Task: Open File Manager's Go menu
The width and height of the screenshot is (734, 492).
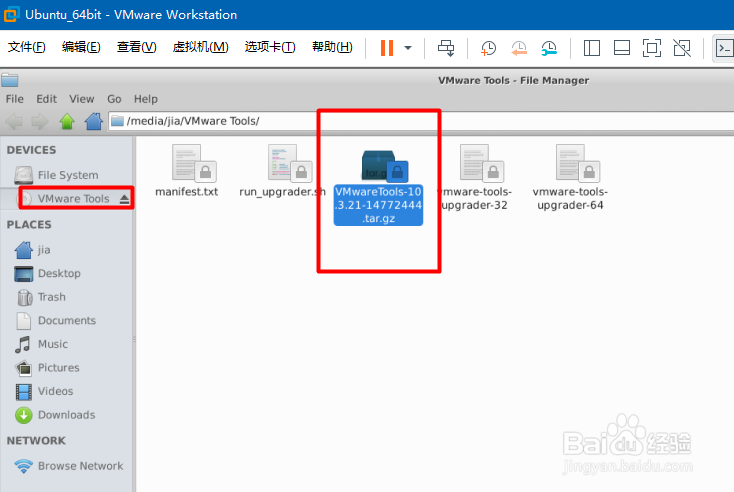Action: click(114, 99)
